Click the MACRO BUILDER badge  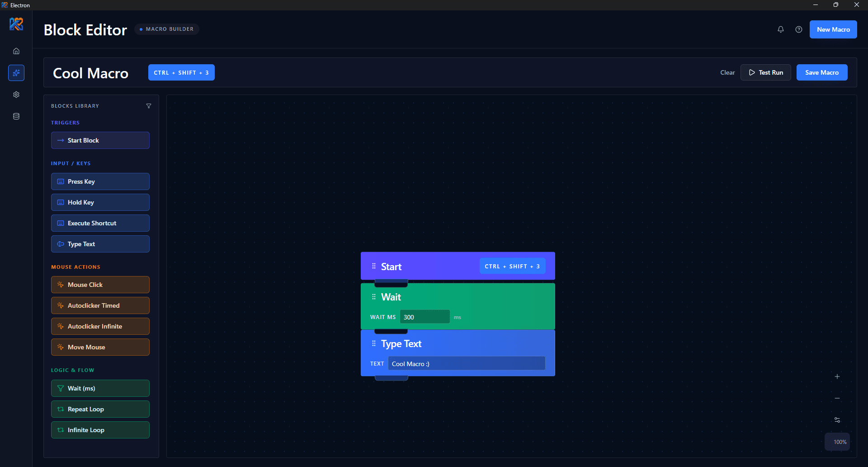point(166,29)
